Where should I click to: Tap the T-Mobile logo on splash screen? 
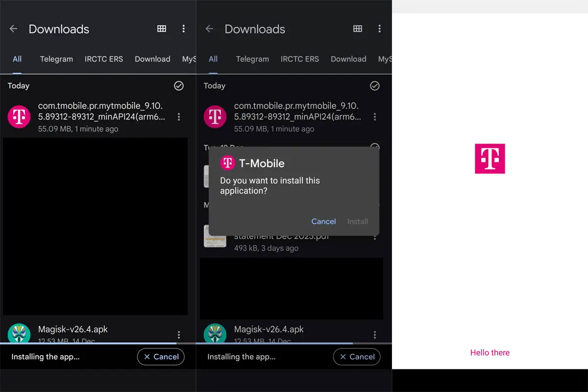490,158
